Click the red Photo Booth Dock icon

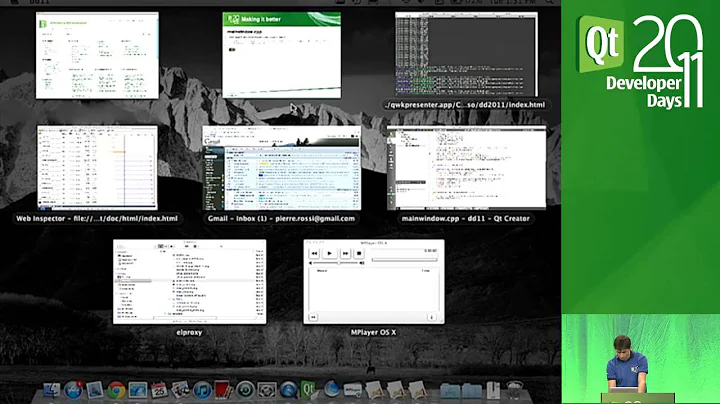[x=224, y=390]
